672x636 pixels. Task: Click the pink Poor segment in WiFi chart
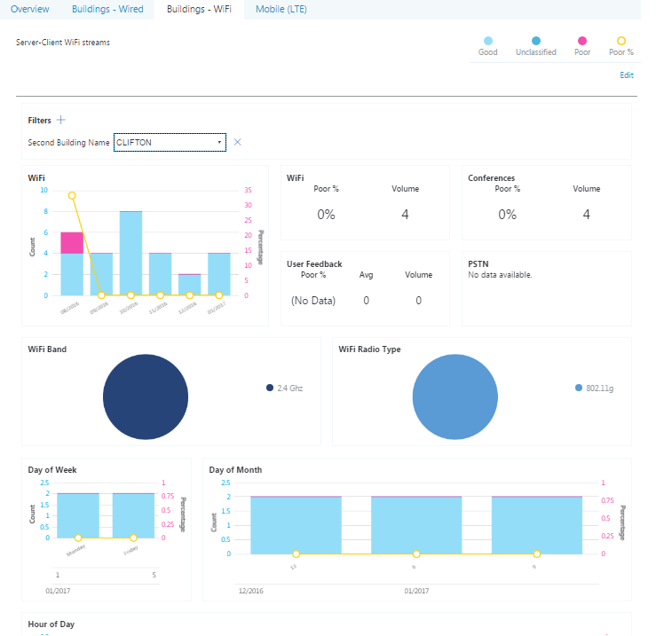72,242
